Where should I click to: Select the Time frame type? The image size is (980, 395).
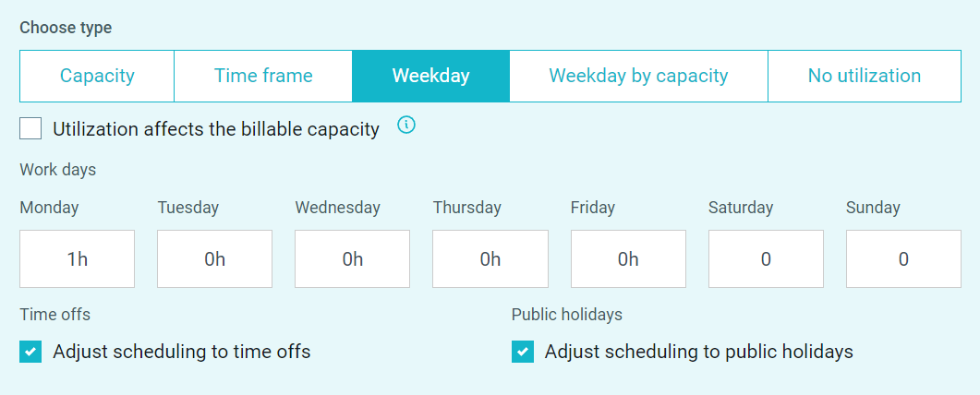coord(263,76)
